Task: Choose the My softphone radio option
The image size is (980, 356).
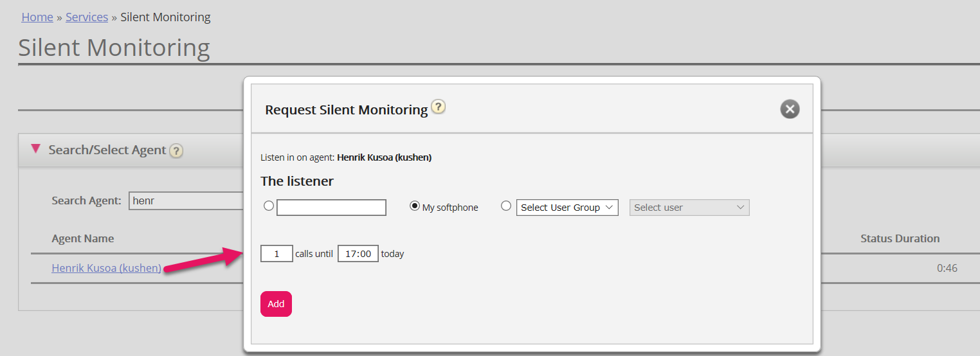Action: coord(415,206)
